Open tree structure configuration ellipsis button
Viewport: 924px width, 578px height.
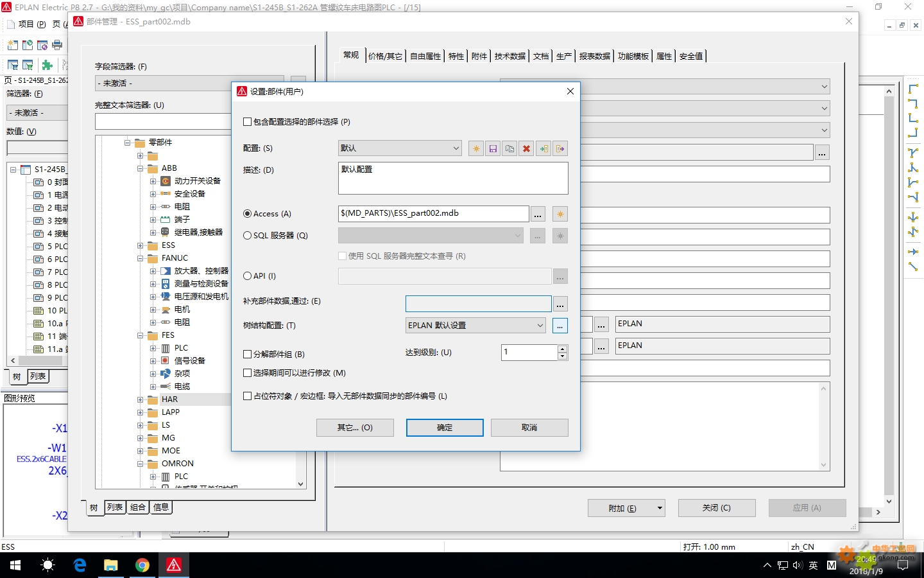(560, 326)
